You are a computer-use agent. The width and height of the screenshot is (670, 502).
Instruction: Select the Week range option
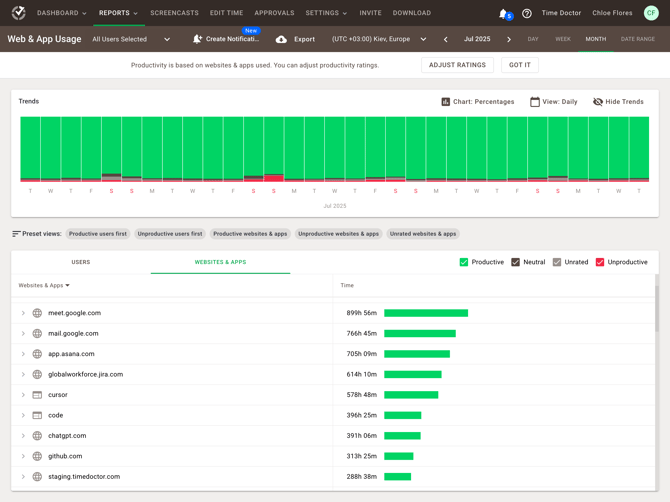pos(563,39)
